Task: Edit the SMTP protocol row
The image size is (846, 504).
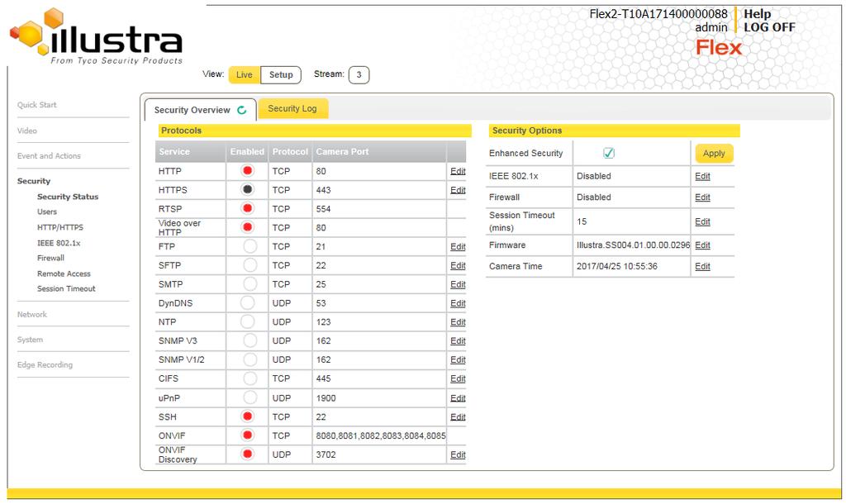Action: point(458,284)
